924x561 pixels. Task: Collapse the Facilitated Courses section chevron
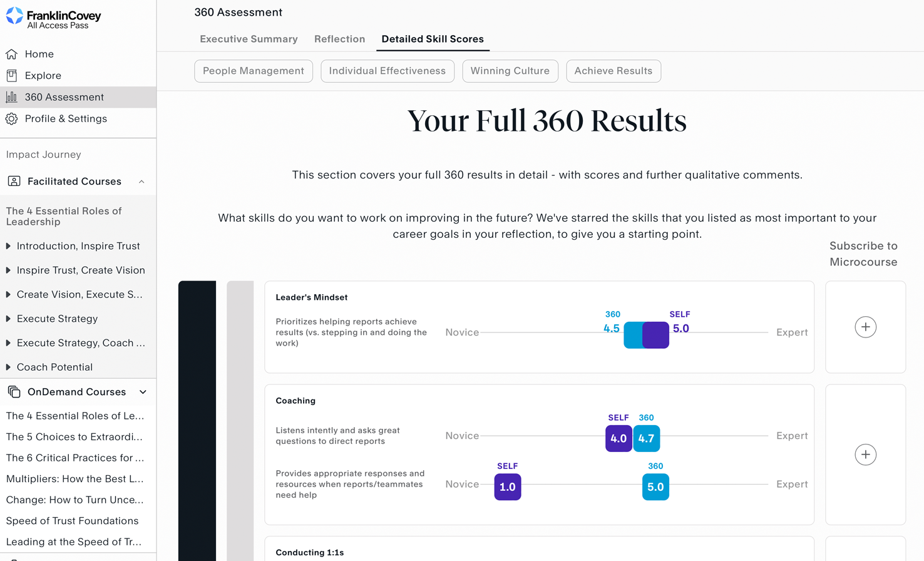click(141, 182)
